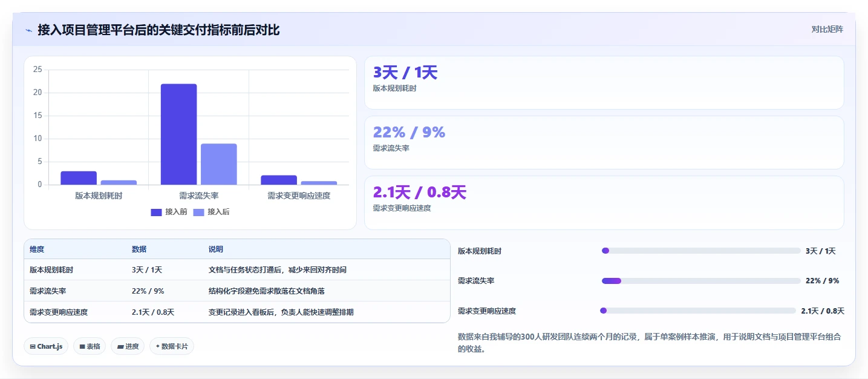
Task: Select 需求变更响应速度 cell in the table
Action: click(59, 312)
